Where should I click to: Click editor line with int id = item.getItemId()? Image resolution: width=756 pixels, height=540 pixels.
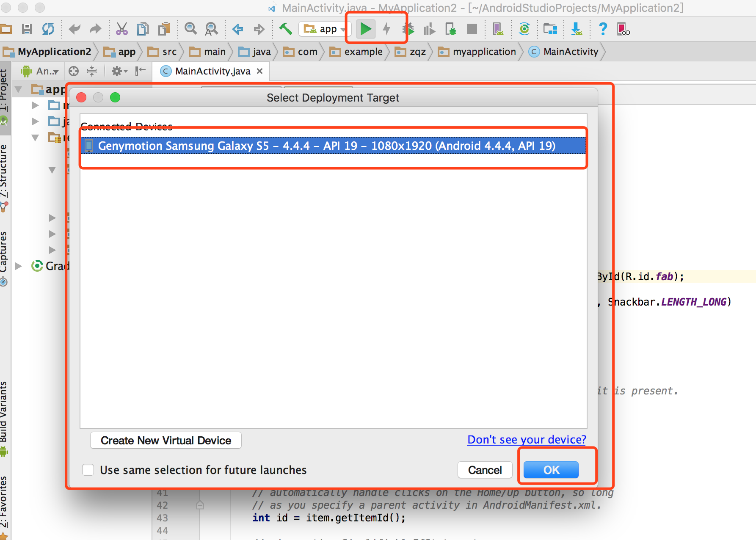click(x=329, y=518)
